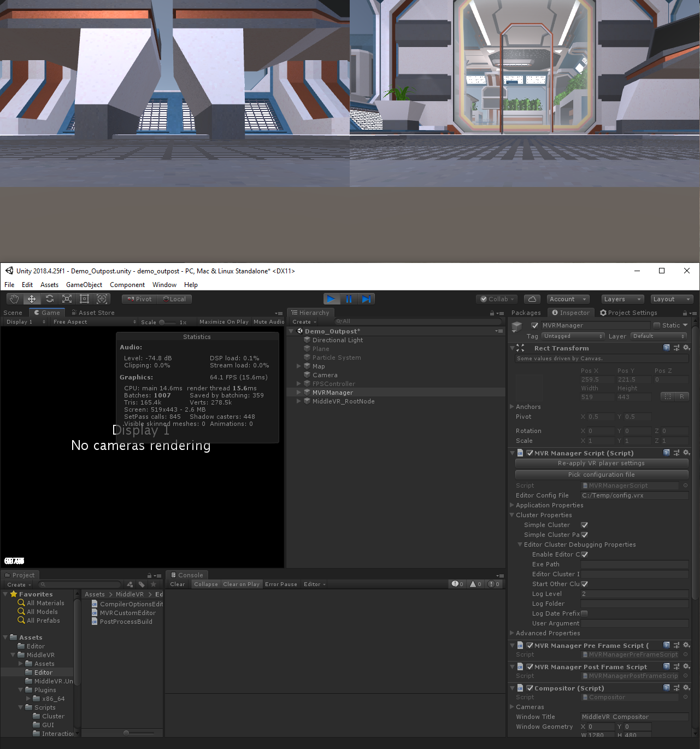Click Pick configuration file button
The height and width of the screenshot is (749, 700).
point(602,475)
